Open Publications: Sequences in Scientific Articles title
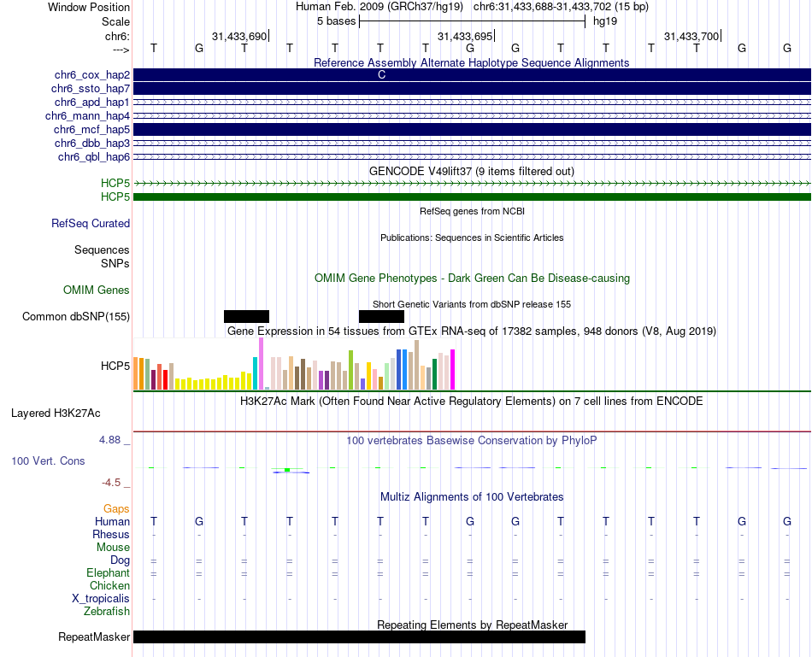Viewport: 812px width, 657px height. click(472, 238)
